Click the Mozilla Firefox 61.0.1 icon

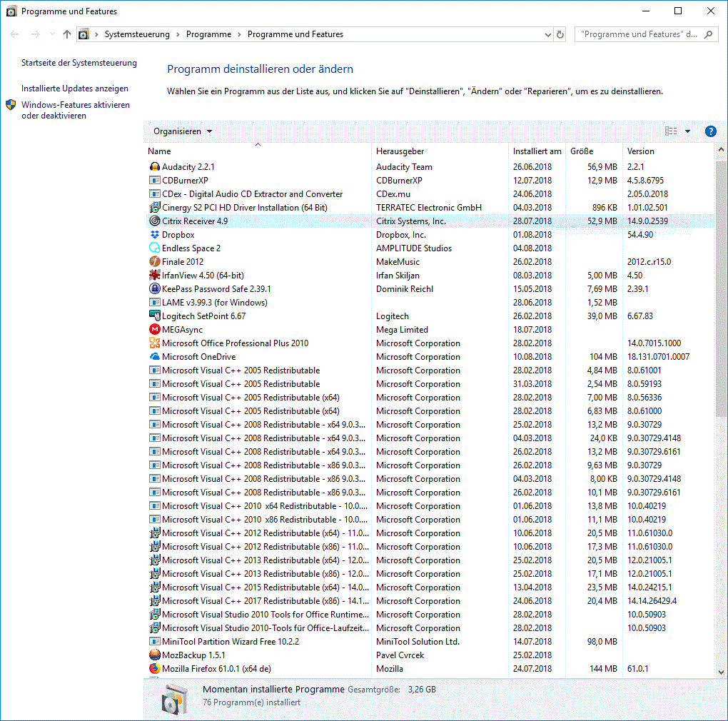155,668
